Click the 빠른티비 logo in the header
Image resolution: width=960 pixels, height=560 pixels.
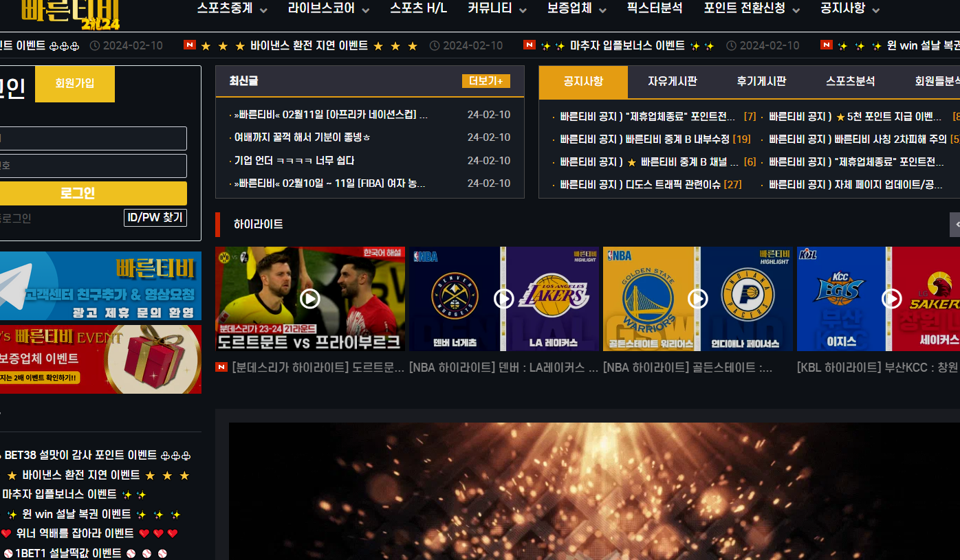pos(70,14)
